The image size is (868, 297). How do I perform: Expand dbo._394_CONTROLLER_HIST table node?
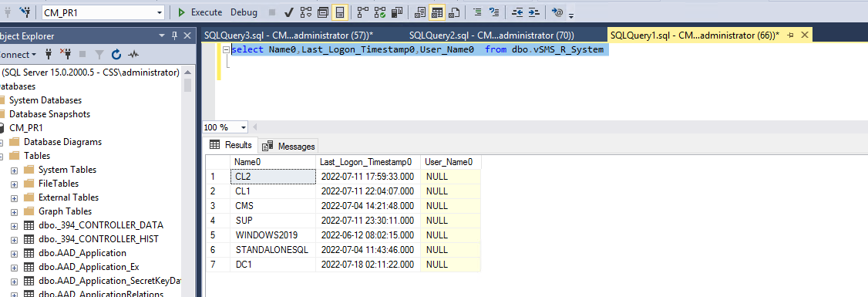pos(15,239)
